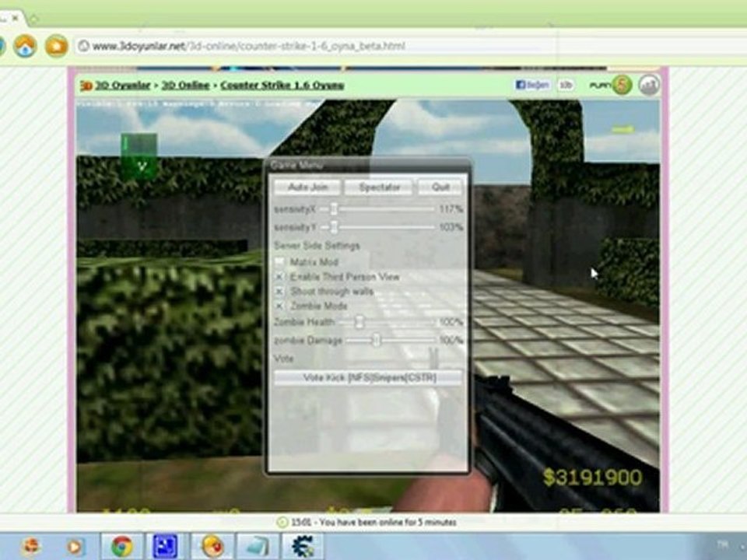Click the small 3D Oyunlar logo icon

(86, 86)
